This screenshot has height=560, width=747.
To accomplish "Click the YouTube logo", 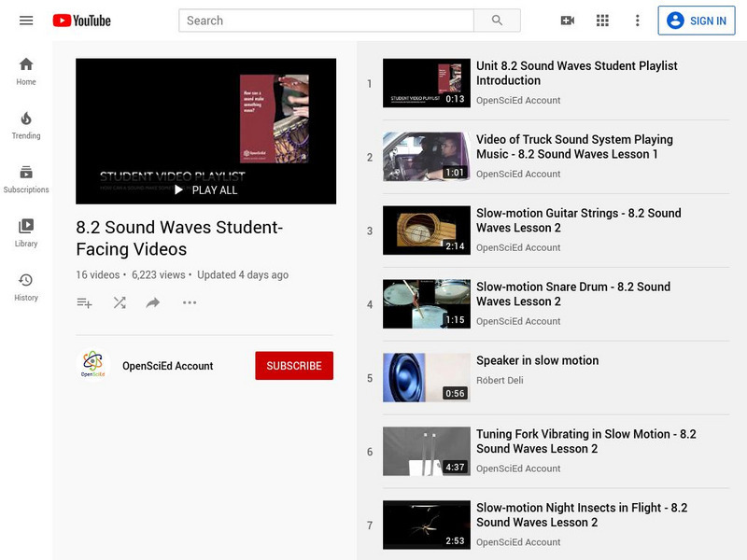I will 82,21.
